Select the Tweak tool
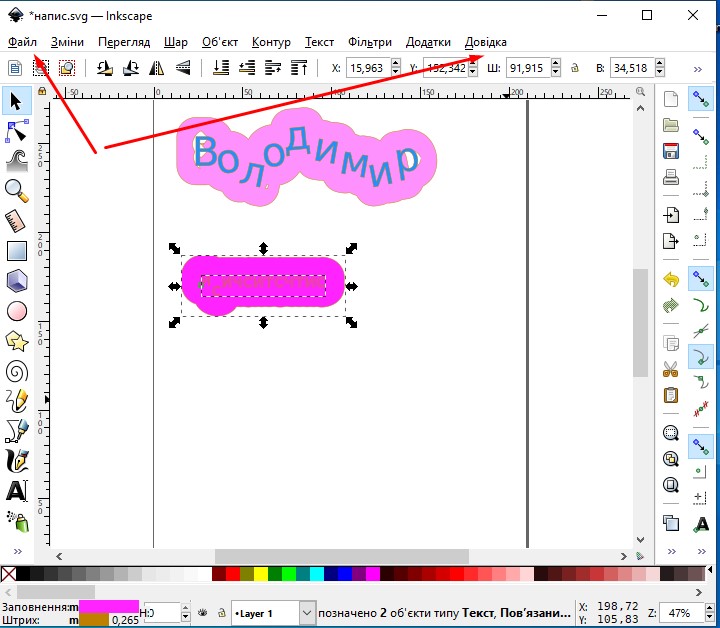 17,161
